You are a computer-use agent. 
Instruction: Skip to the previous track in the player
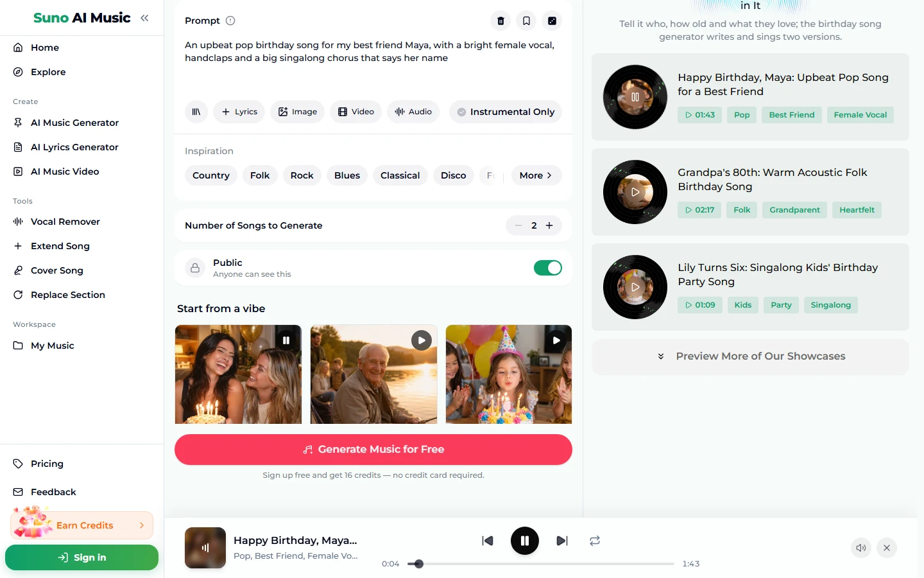pyautogui.click(x=488, y=541)
